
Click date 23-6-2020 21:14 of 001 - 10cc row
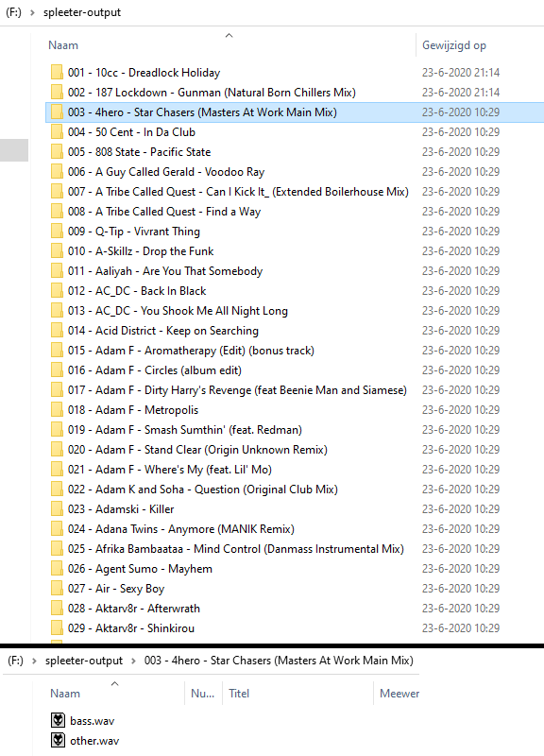pos(461,73)
